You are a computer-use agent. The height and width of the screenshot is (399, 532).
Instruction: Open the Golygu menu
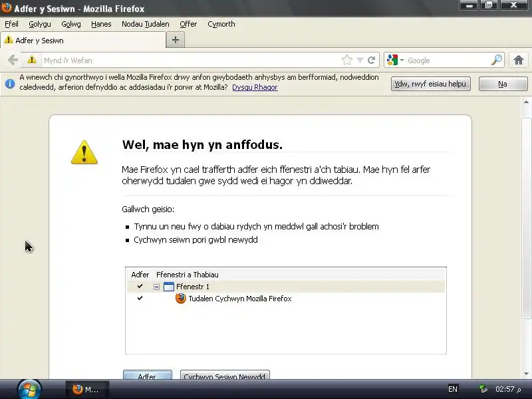[40, 24]
